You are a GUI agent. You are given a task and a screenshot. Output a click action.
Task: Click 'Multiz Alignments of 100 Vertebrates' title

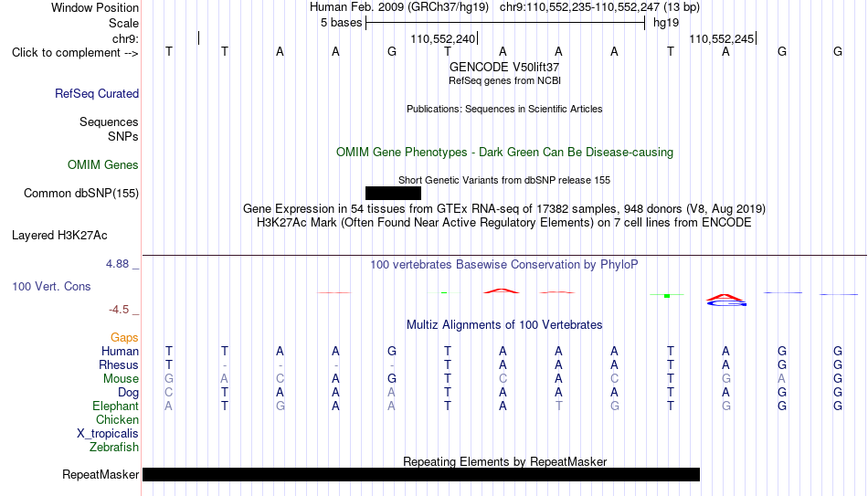point(504,325)
